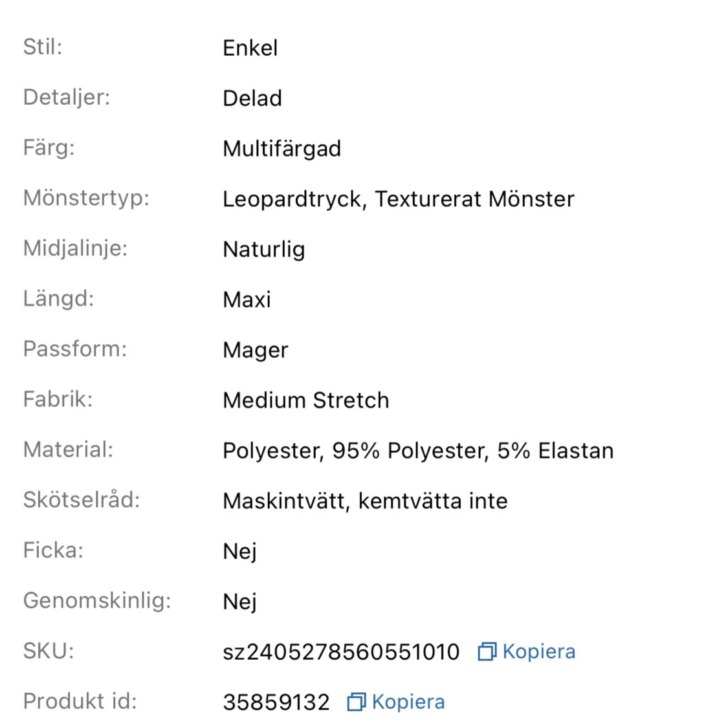Select the product id number 35859132
The width and height of the screenshot is (728, 727).
(x=276, y=702)
